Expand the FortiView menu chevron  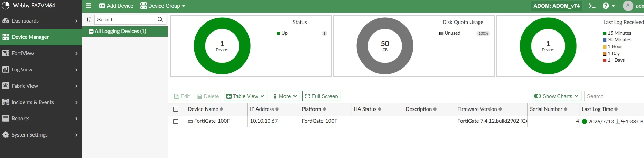click(76, 54)
